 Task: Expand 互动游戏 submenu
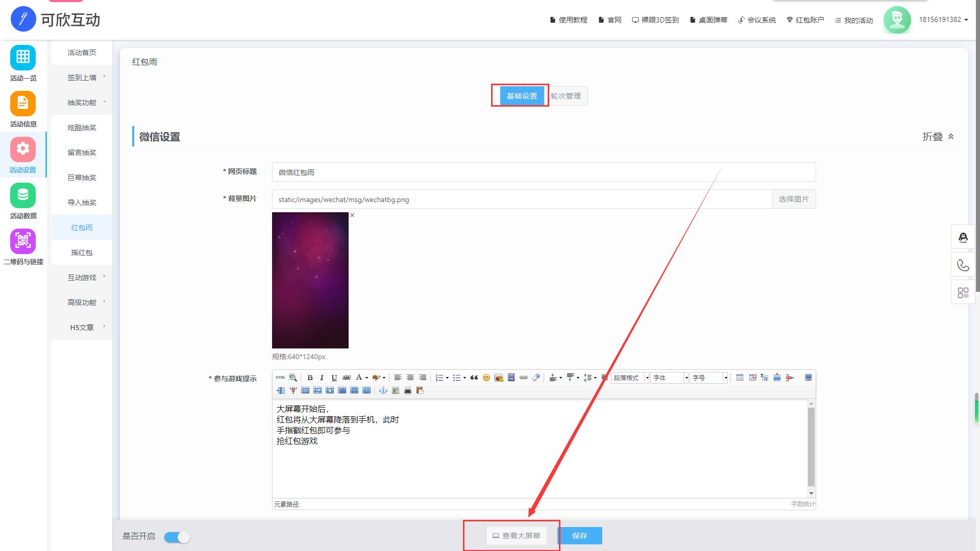[82, 278]
